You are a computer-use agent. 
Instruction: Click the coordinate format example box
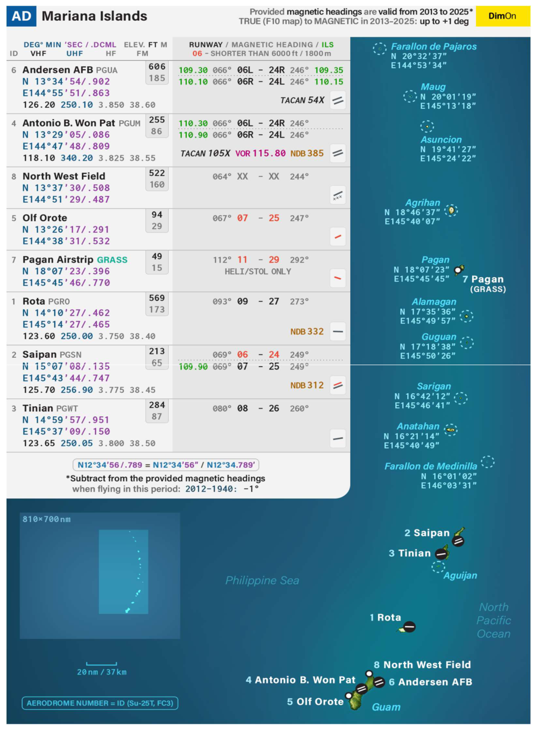pos(166,465)
